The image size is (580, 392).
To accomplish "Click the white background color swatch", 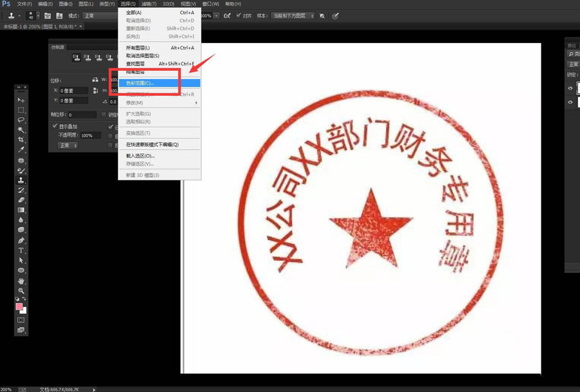I will tap(24, 312).
